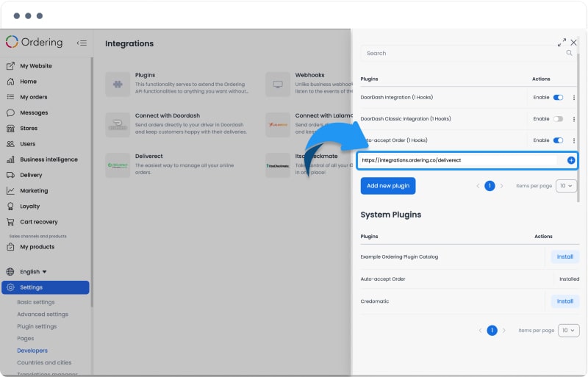Click the search magnifier icon

[x=569, y=53]
